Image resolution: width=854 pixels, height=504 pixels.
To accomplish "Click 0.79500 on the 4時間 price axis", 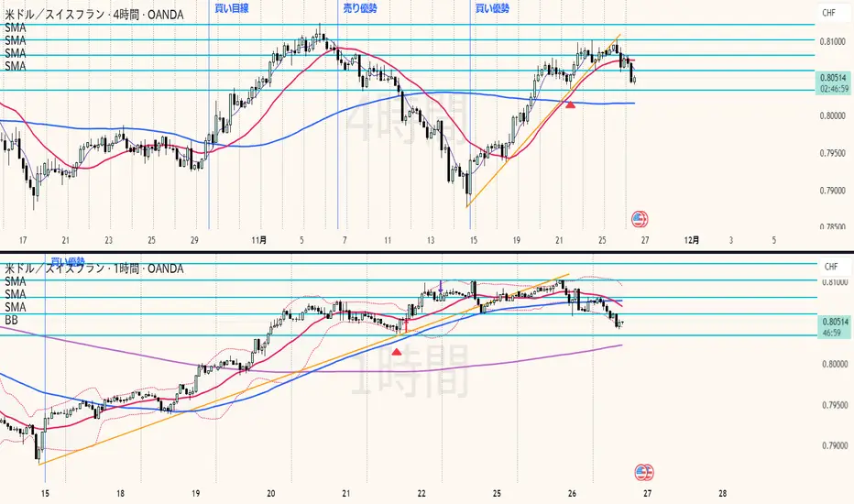I will point(833,153).
